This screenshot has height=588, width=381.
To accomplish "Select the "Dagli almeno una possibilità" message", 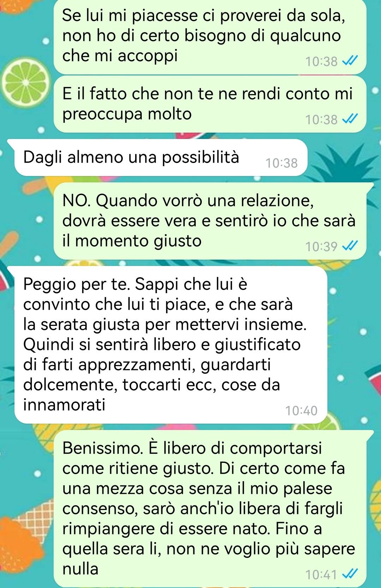I will (161, 158).
